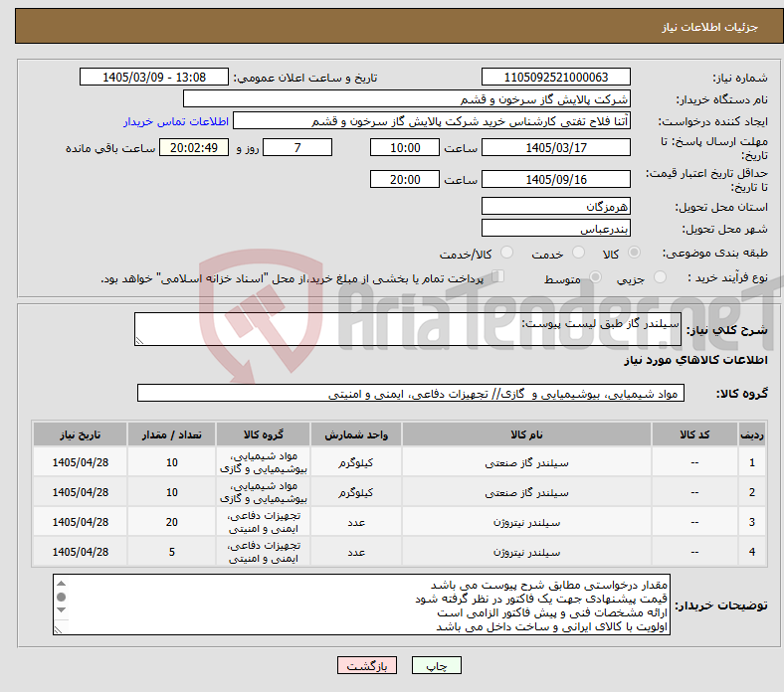
Task: Click the واحد شمارش column header
Action: pyautogui.click(x=356, y=434)
